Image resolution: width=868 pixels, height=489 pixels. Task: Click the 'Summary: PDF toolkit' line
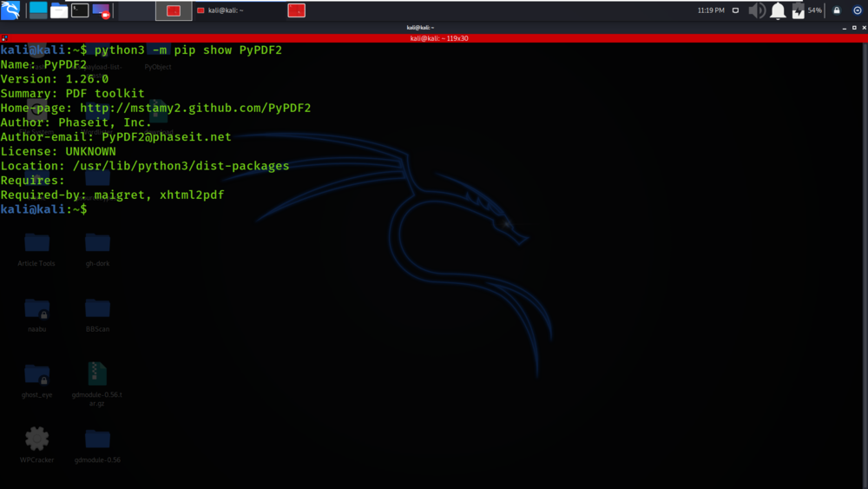(72, 93)
